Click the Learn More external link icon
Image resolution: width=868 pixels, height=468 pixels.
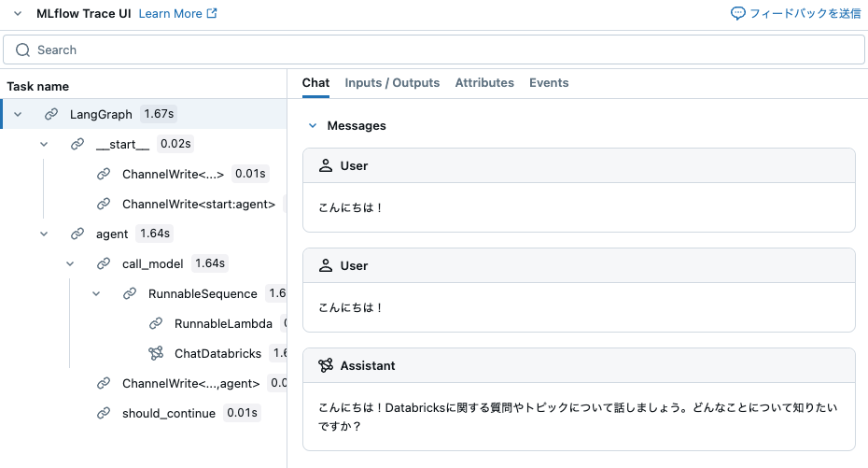pos(212,13)
